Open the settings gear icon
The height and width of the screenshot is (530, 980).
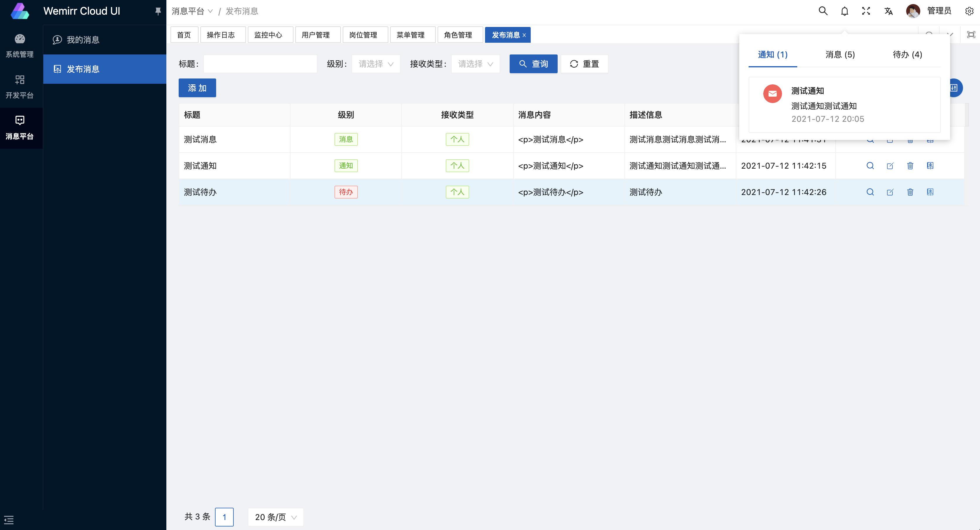point(969,11)
